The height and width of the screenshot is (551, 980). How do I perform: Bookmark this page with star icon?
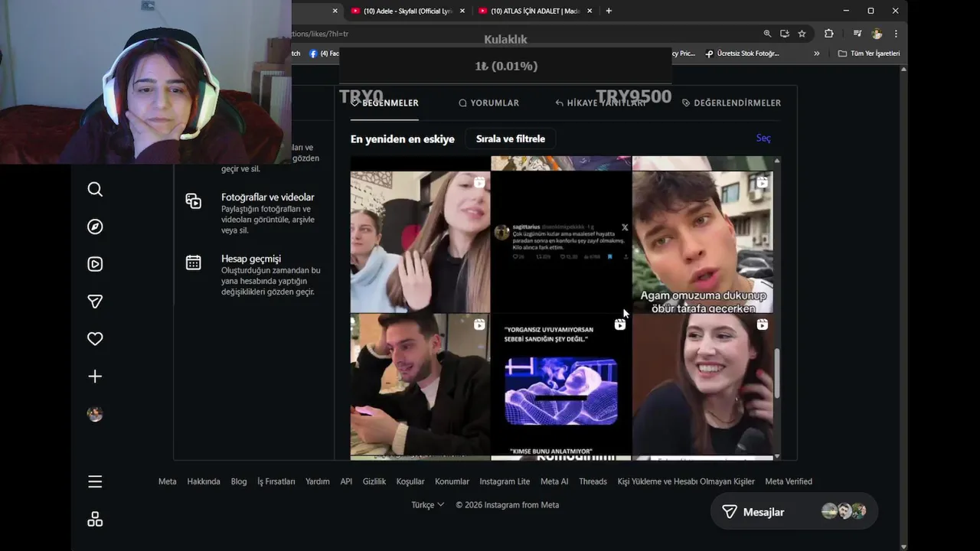click(x=802, y=34)
